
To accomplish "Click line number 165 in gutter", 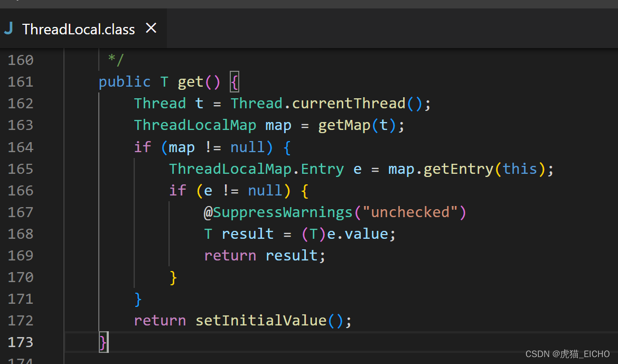I will click(21, 169).
